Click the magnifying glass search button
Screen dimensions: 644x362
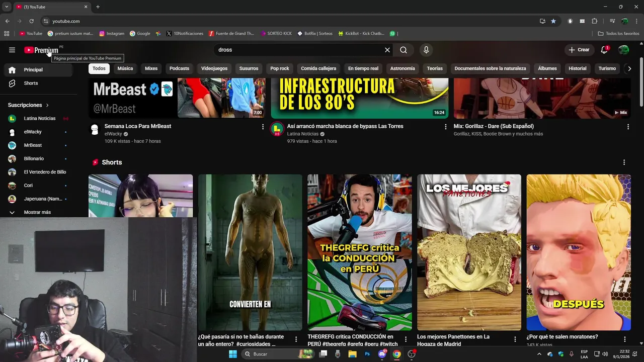click(x=404, y=50)
